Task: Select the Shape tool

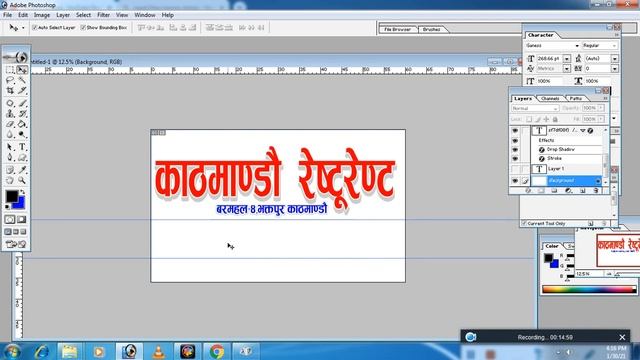Action: coord(22,157)
